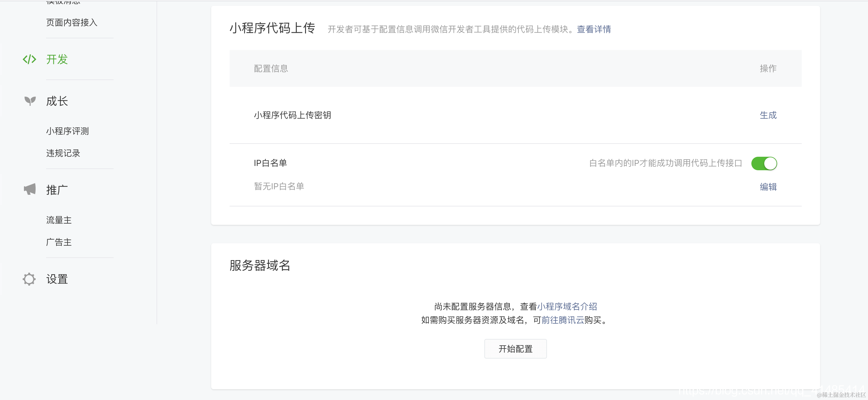Open the 违规记录 page
Screen dimensions: 868x400
tap(63, 153)
